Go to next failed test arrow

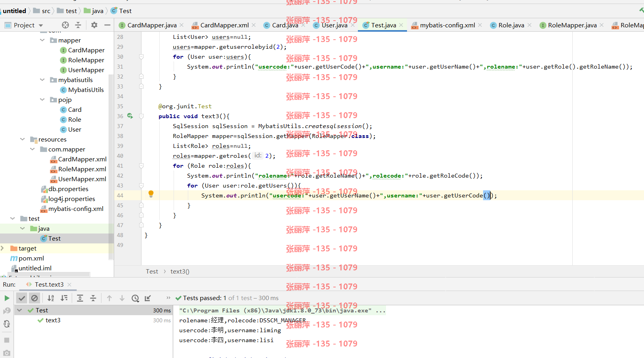(x=122, y=298)
